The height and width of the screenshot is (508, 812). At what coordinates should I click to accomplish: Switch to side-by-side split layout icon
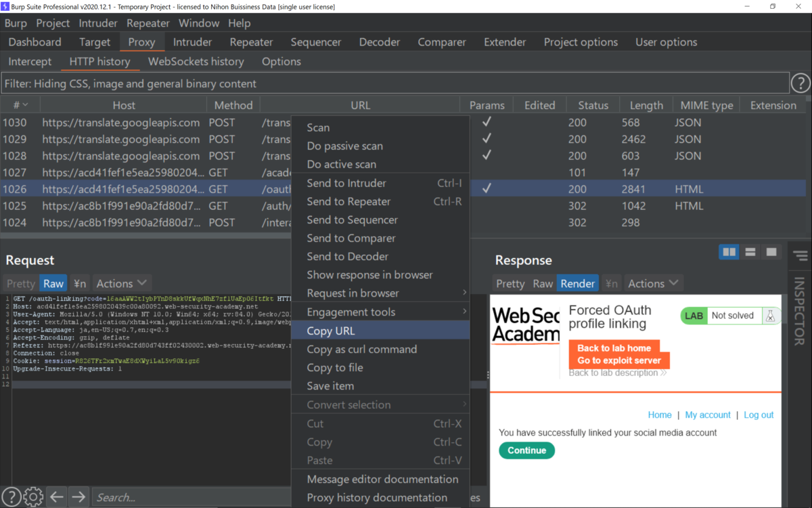pyautogui.click(x=729, y=252)
